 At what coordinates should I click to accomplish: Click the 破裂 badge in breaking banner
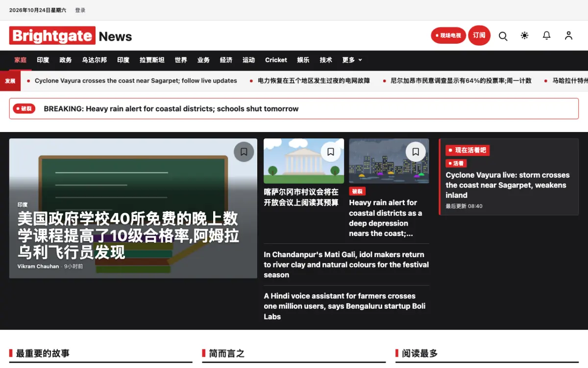(24, 108)
